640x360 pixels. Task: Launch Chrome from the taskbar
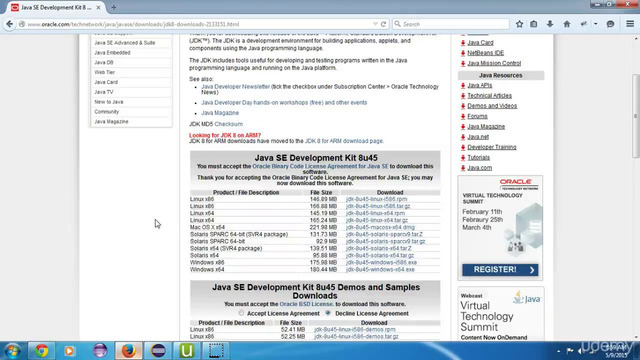[x=41, y=351]
